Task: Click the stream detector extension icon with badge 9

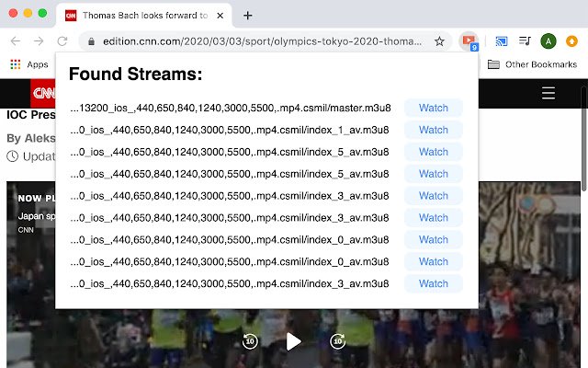Action: (x=469, y=40)
